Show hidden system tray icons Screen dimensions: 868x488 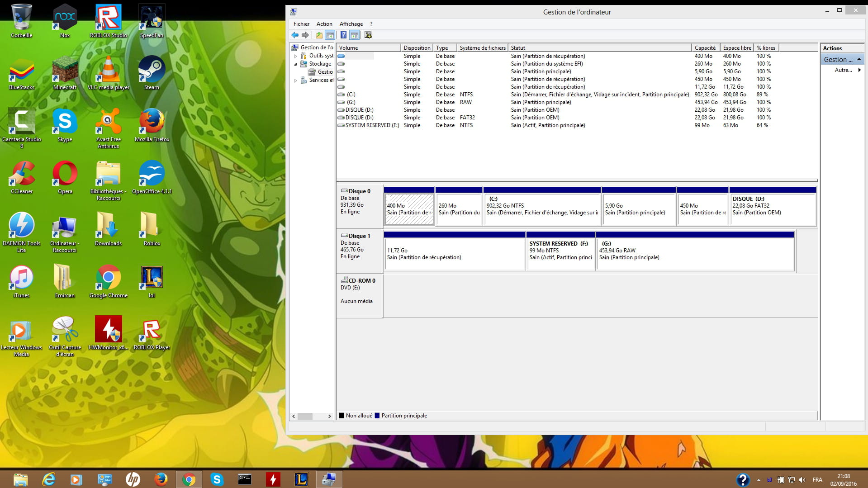[759, 480]
